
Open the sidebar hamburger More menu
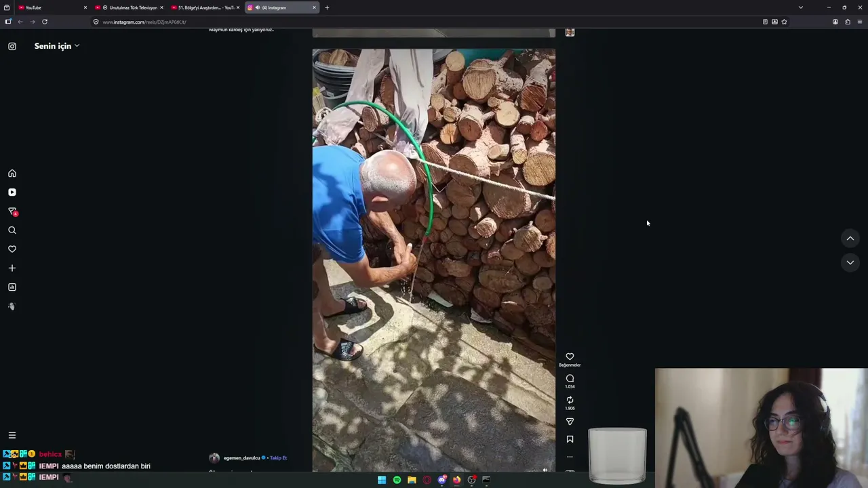point(12,435)
